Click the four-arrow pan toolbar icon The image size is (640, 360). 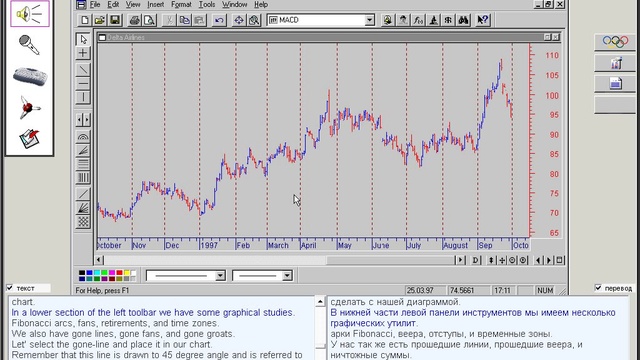coord(239,20)
